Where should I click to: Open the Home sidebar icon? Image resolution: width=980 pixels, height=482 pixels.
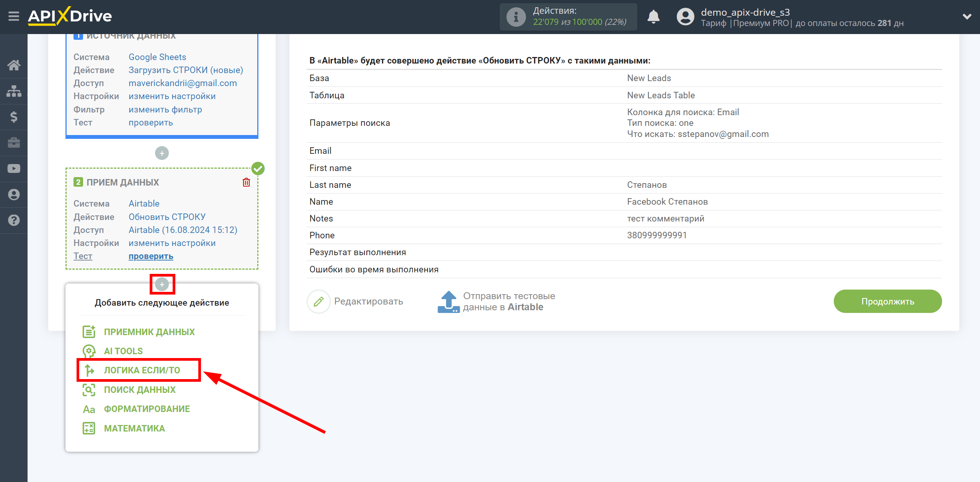pos(14,65)
